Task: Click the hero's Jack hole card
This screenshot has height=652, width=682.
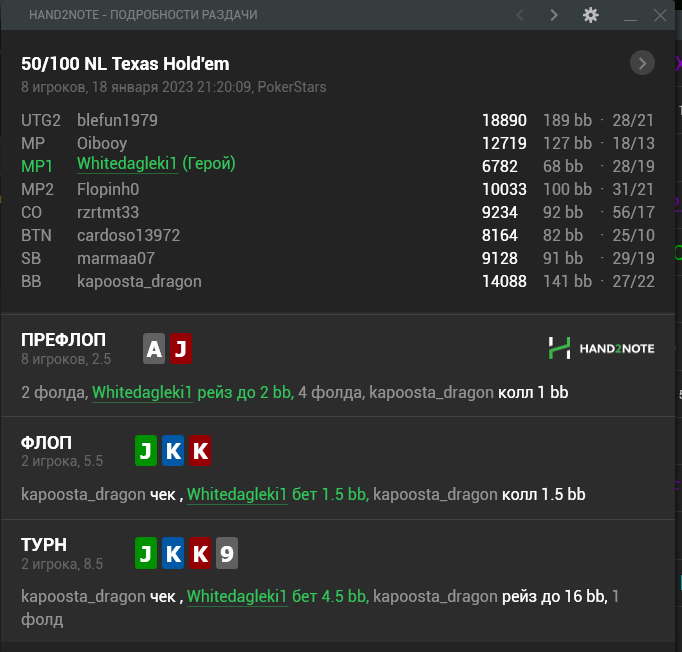Action: point(181,348)
